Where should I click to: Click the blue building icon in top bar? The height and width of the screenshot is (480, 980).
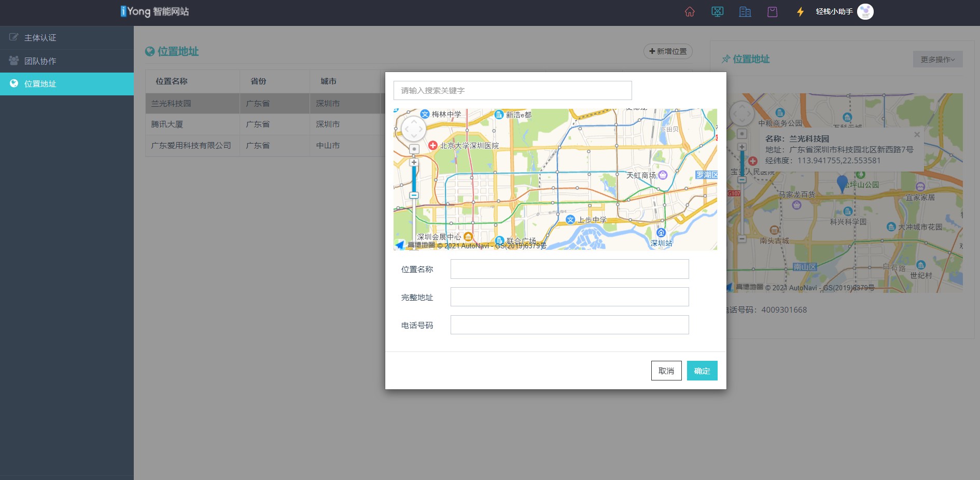pyautogui.click(x=745, y=11)
